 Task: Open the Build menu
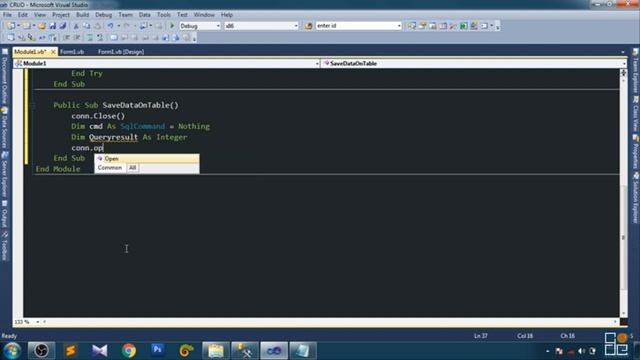coord(82,15)
